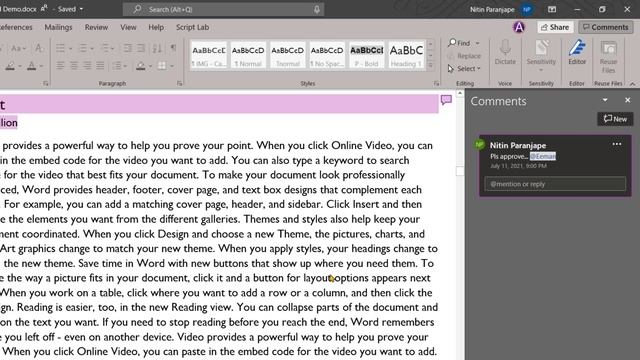Screen dimensions: 640x360
Task: Toggle Show/Hide paragraph marks
Action: pyautogui.click(x=173, y=48)
